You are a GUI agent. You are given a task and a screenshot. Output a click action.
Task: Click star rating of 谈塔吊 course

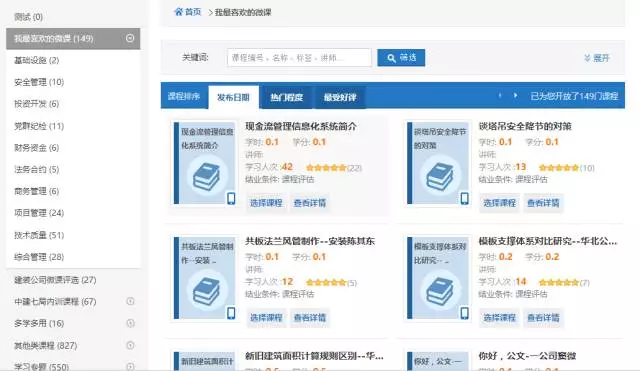(559, 168)
